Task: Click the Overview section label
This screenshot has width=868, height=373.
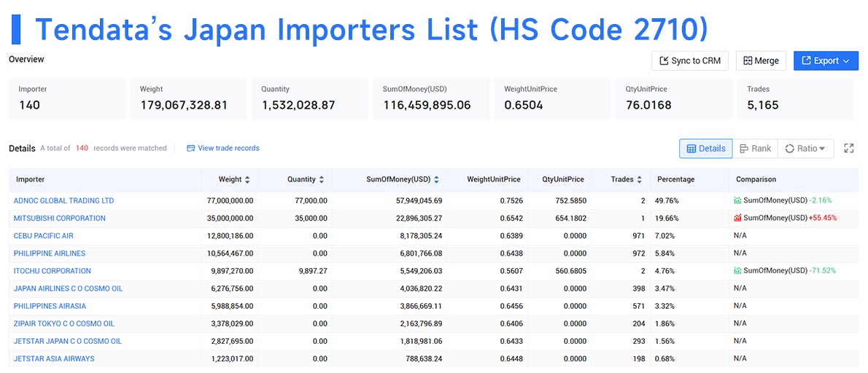Action: point(26,59)
